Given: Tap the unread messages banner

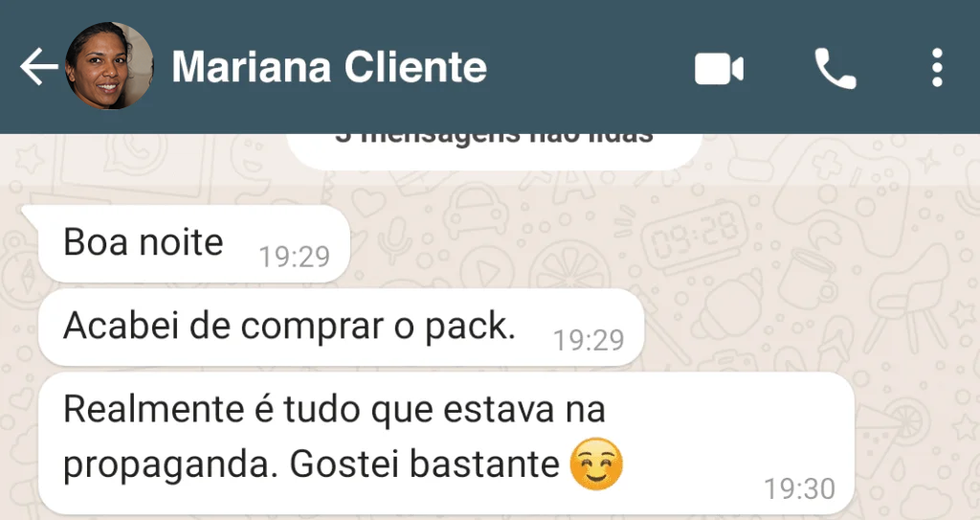Looking at the screenshot, I should [494, 150].
